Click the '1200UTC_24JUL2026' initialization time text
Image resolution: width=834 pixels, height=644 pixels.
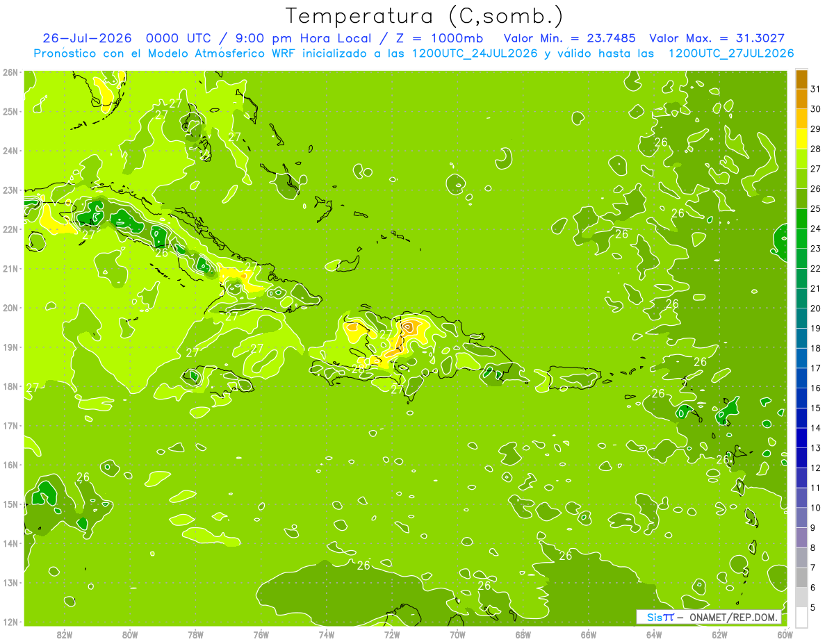[475, 53]
